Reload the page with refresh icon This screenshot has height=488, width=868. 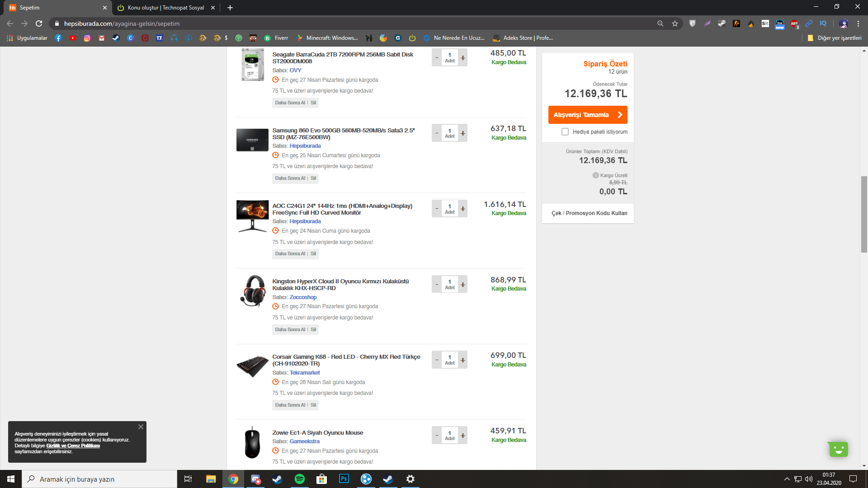(39, 23)
